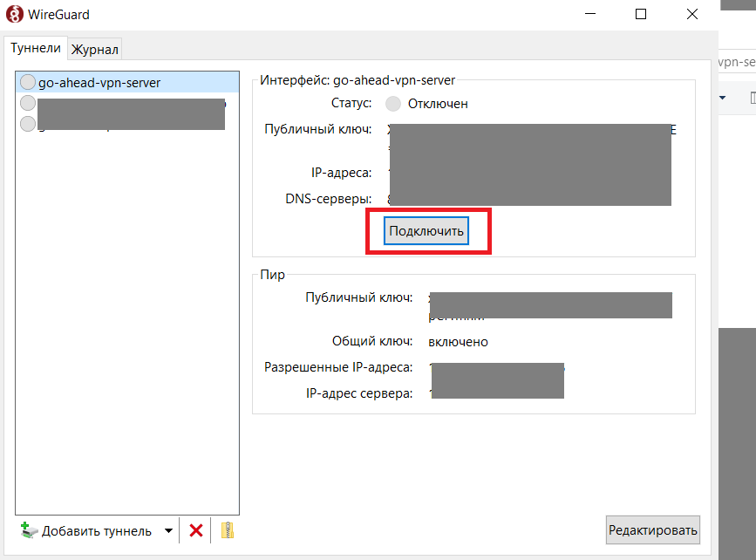This screenshot has height=560, width=756.
Task: Open the Туннели tab
Action: click(36, 49)
